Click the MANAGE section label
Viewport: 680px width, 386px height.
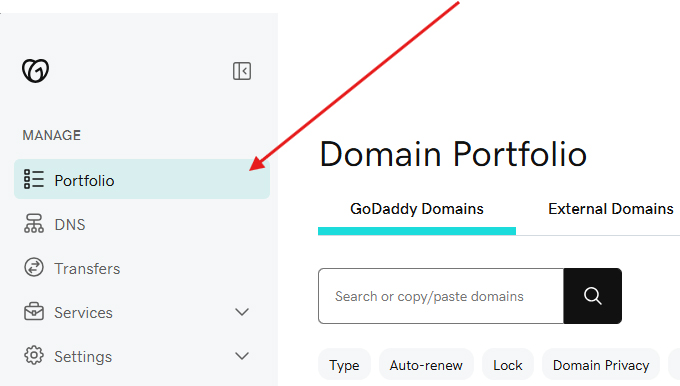(52, 135)
